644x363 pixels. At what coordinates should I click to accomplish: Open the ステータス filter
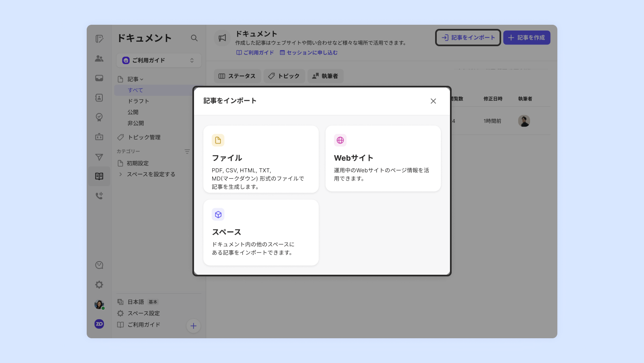click(237, 76)
